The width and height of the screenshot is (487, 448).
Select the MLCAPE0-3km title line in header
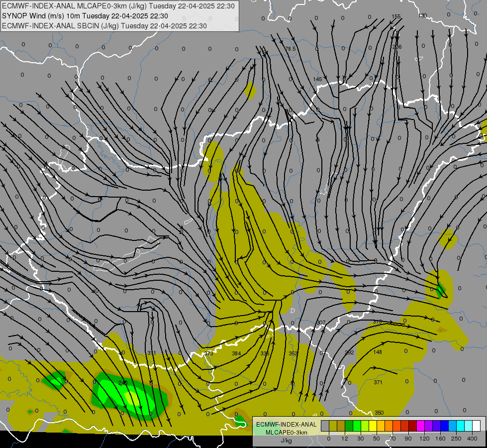pyautogui.click(x=118, y=6)
